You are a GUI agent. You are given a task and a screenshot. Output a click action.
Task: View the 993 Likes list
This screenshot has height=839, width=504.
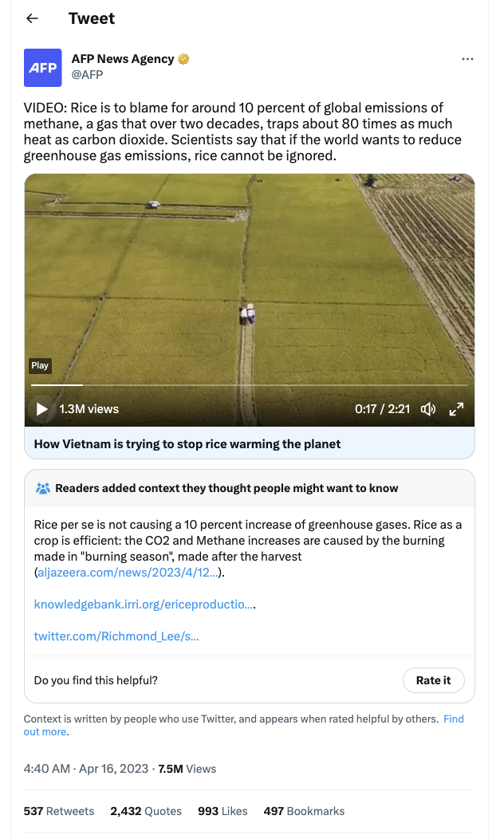(222, 811)
